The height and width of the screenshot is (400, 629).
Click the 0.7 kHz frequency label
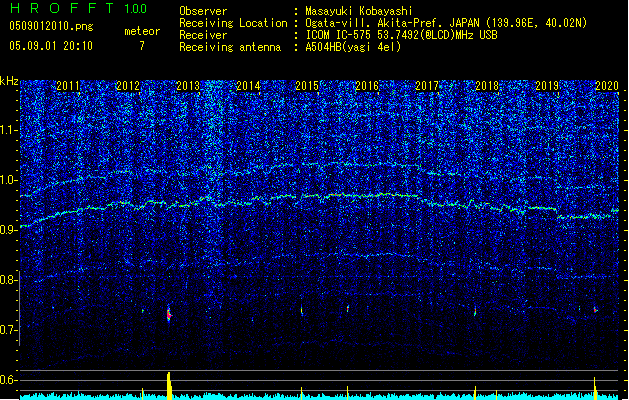click(9, 330)
